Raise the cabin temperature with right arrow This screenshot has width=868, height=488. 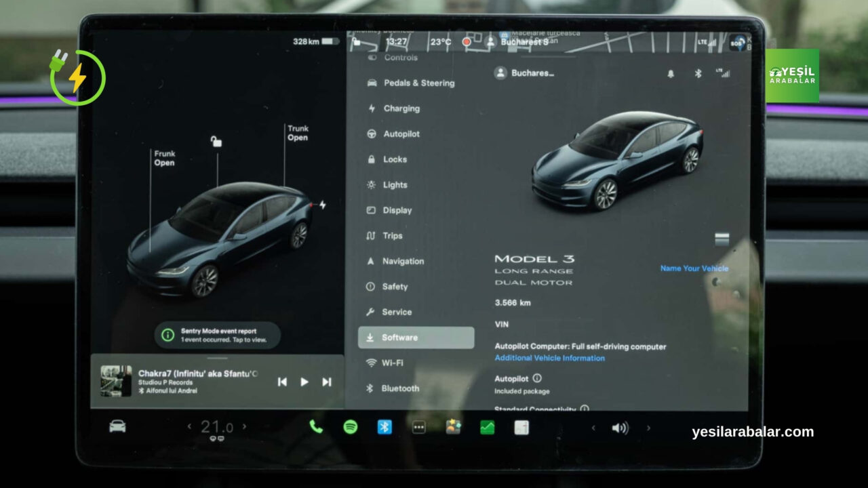[x=244, y=427]
